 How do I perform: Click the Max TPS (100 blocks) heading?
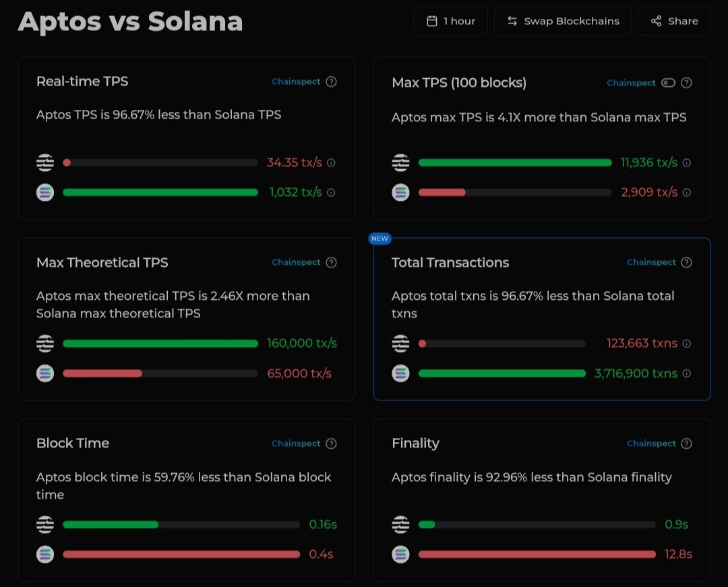click(x=459, y=83)
